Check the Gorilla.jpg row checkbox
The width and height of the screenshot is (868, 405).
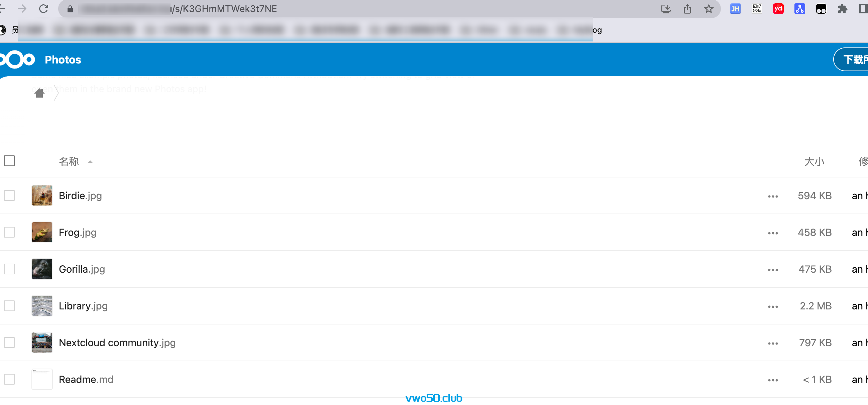click(9, 269)
